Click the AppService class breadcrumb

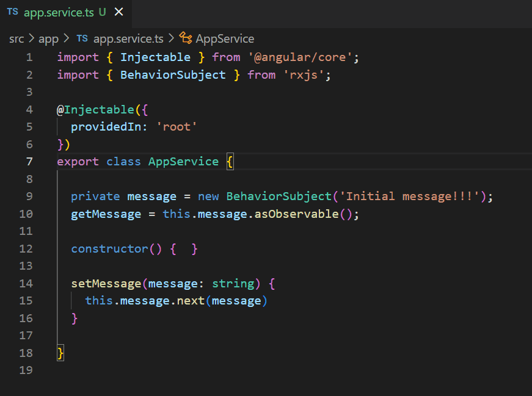[225, 39]
